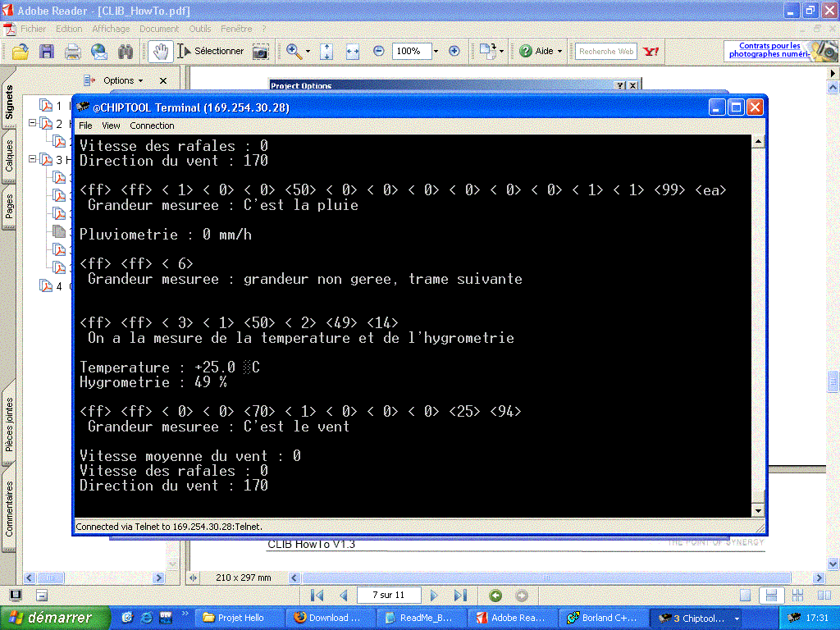This screenshot has width=840, height=630.
Task: Collapse bookmark item 2 in Signets tree
Action: [33, 123]
